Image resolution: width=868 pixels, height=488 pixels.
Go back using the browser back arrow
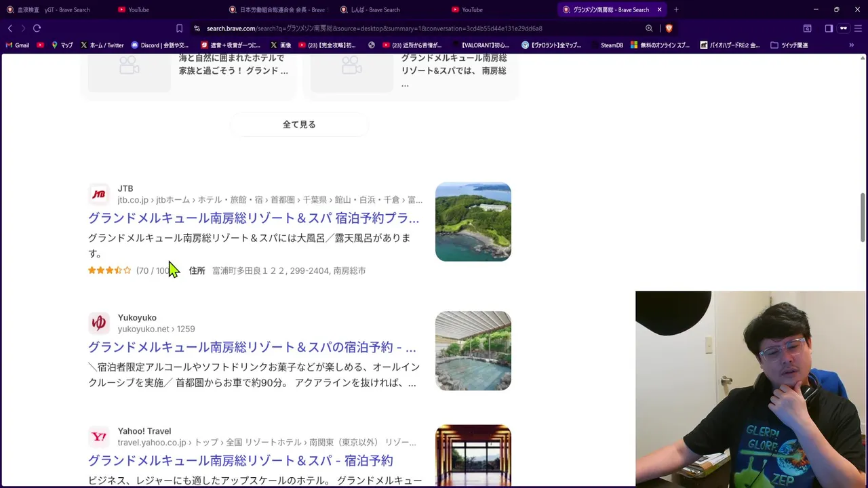point(9,28)
